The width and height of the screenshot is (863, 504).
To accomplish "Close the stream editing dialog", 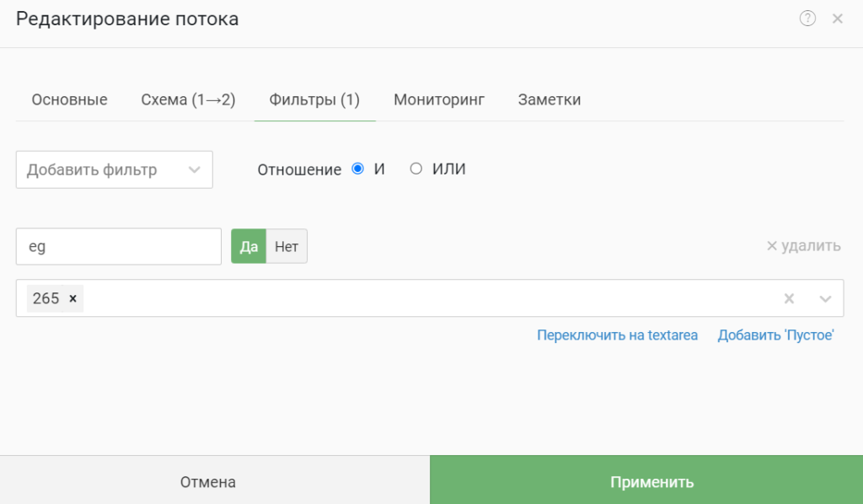I will point(838,19).
